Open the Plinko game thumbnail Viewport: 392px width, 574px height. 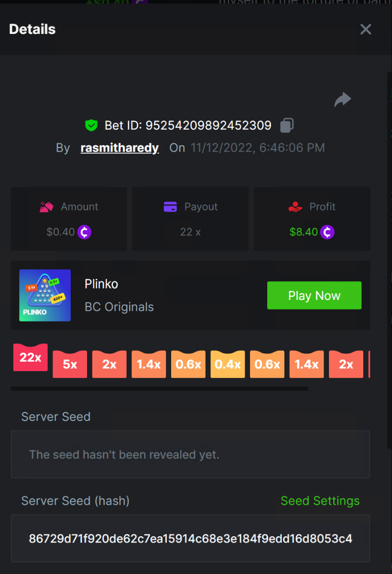point(45,295)
